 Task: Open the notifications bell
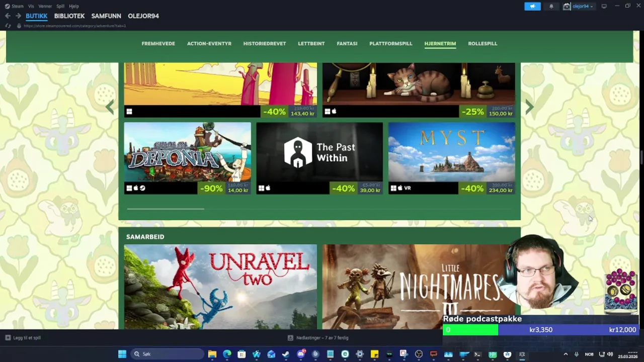[551, 6]
